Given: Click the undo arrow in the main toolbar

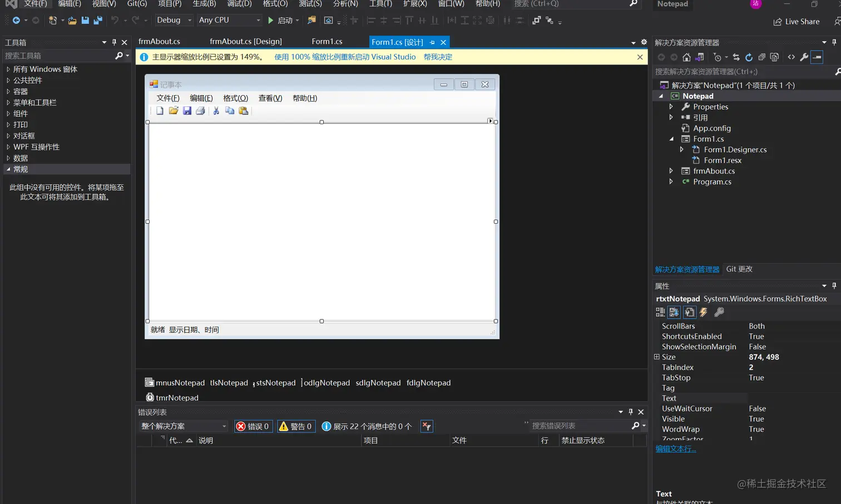Looking at the screenshot, I should [x=115, y=21].
